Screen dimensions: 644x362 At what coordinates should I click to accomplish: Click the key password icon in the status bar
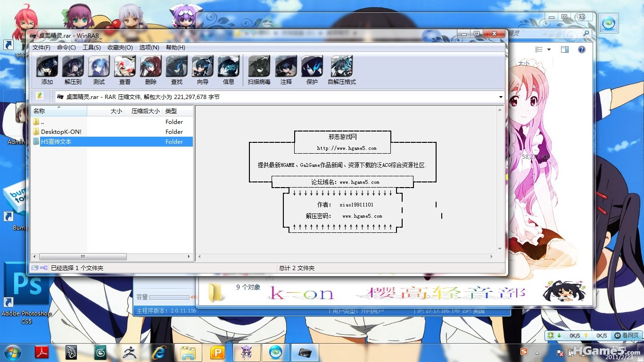(44, 268)
